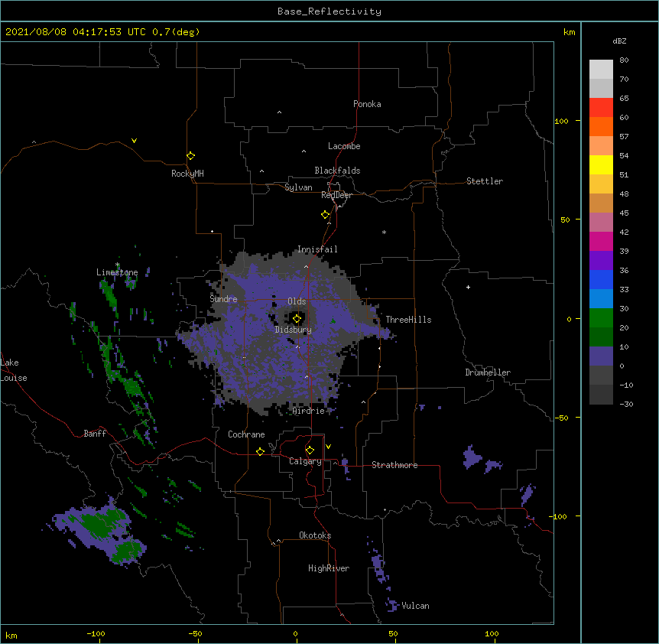Click the yellow diamond marker near RockyMH

coord(191,156)
